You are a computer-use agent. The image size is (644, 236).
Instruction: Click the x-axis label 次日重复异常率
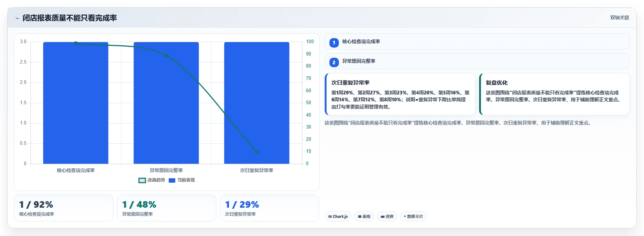pos(257,170)
